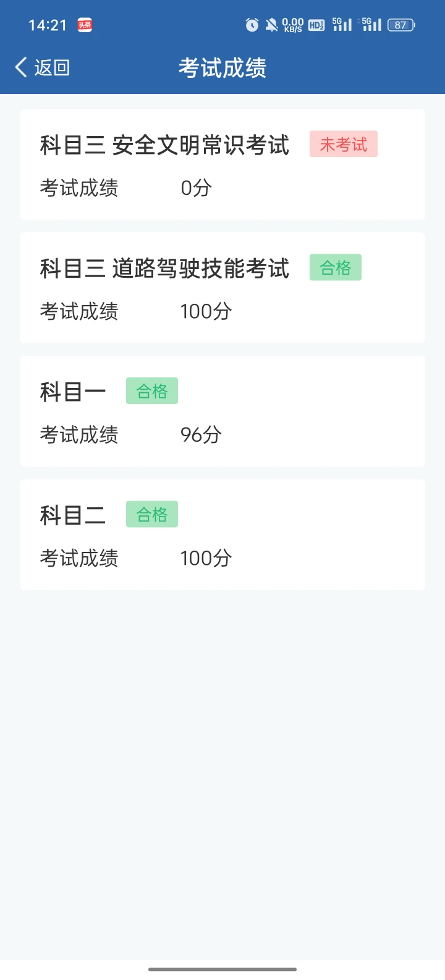Open 科目三 安全文明常识考试 entry
Screen dimensions: 445x980
coord(164,145)
